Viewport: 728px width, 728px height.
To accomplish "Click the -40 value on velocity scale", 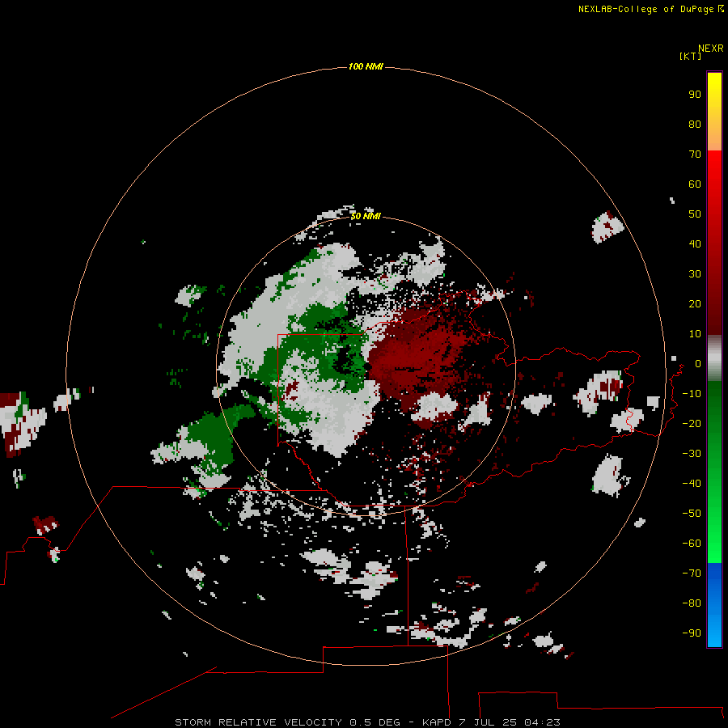I will [692, 484].
